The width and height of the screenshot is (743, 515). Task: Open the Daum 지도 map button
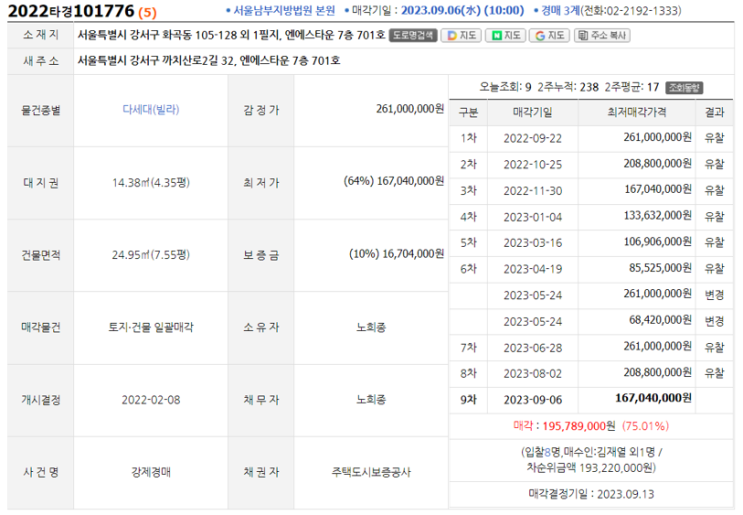click(461, 36)
